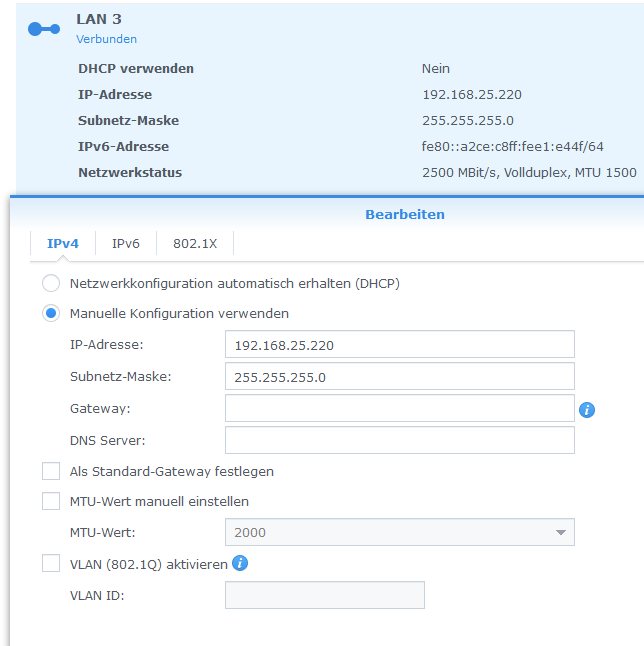Click the Bearbeiten dialog title
The image size is (644, 646).
click(x=405, y=215)
